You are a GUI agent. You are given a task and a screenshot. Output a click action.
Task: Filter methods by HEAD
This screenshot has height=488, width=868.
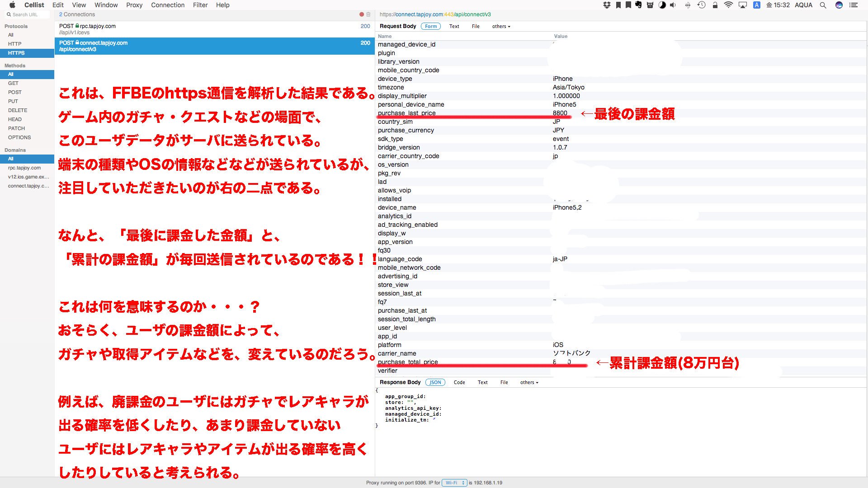[x=27, y=119]
